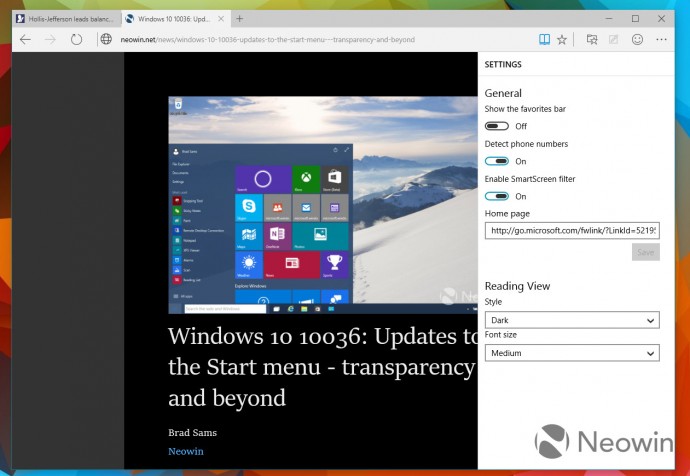Open the Reading View Style dropdown
Image resolution: width=690 pixels, height=476 pixels.
(571, 320)
